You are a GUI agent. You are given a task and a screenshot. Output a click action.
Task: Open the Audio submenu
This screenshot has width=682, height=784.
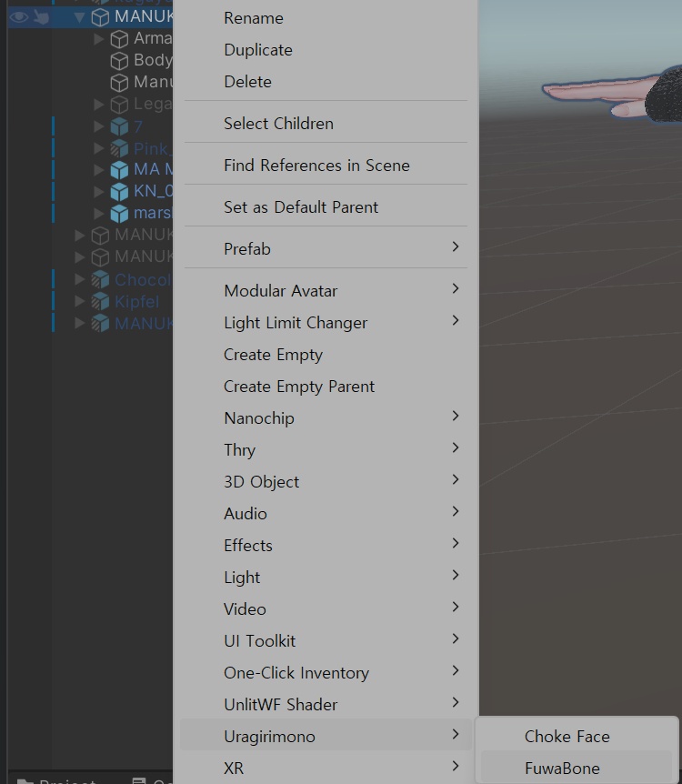(x=325, y=514)
